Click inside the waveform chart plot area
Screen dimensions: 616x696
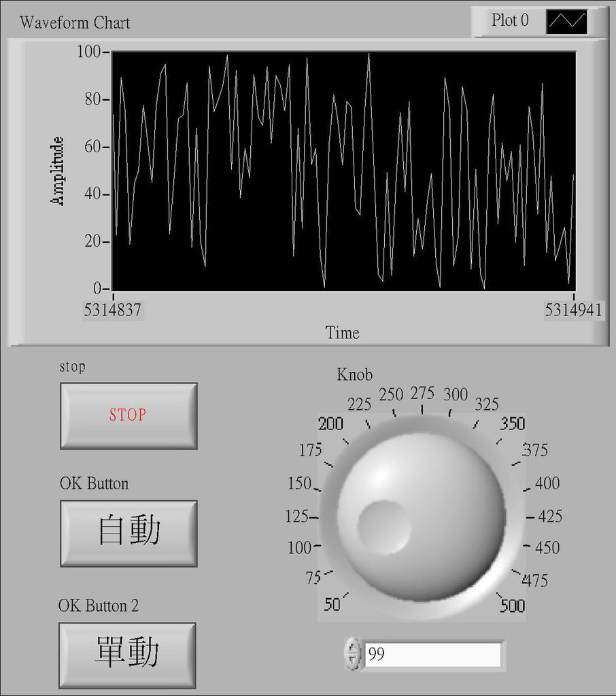pyautogui.click(x=344, y=171)
